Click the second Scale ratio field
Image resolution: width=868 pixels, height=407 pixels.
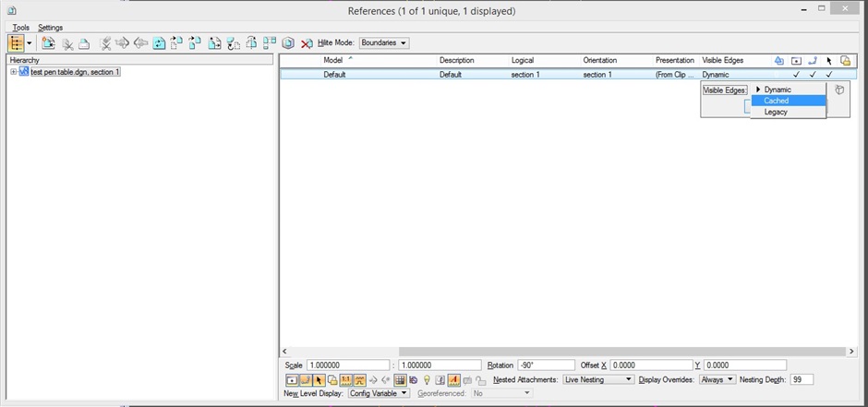(x=440, y=365)
